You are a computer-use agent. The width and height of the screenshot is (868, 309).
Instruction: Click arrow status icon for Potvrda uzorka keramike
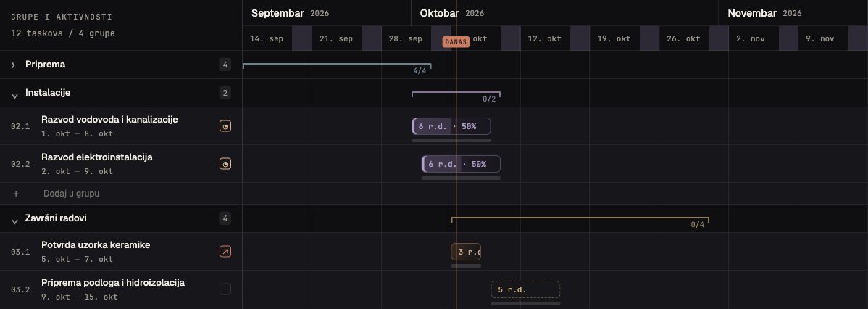click(225, 252)
